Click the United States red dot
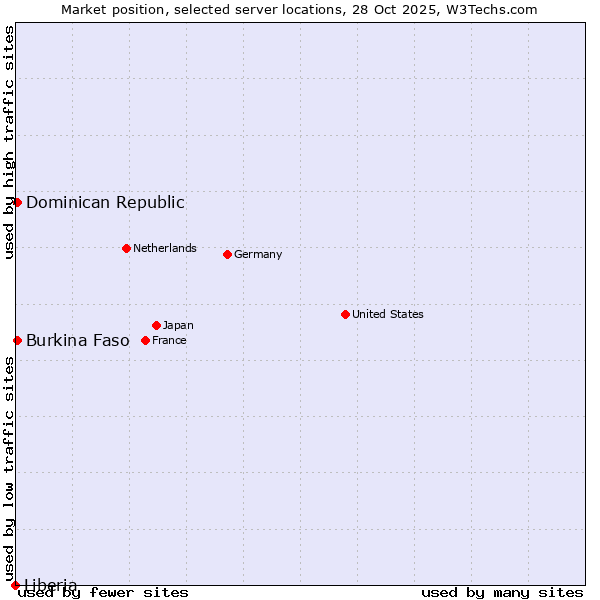Image resolution: width=600 pixels, height=600 pixels. [345, 314]
